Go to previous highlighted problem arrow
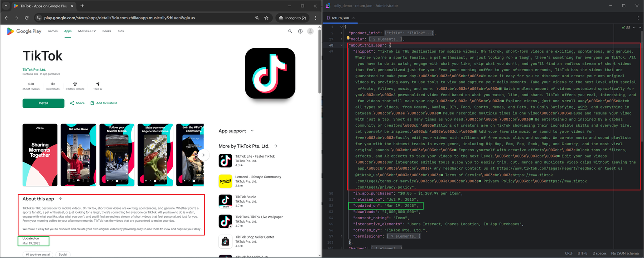 point(633,27)
